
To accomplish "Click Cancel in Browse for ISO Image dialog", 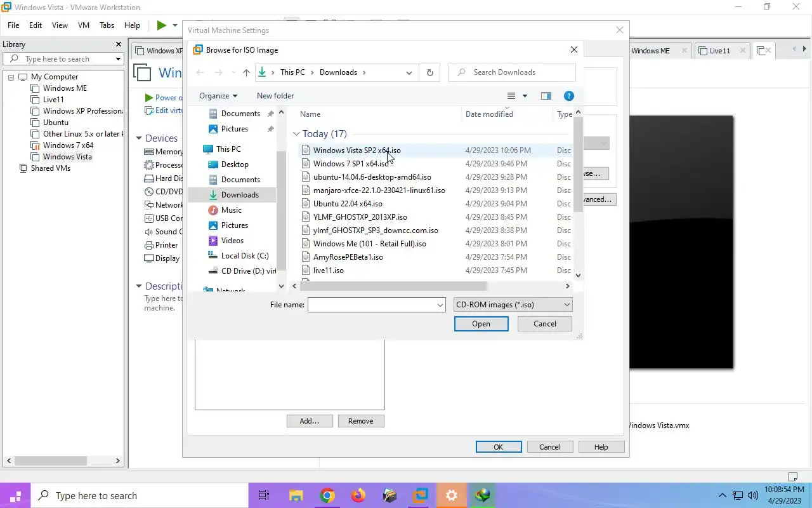I will click(544, 324).
